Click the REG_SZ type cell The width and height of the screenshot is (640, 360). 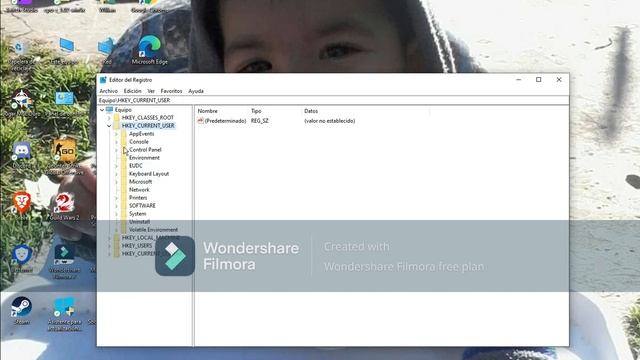(x=260, y=121)
